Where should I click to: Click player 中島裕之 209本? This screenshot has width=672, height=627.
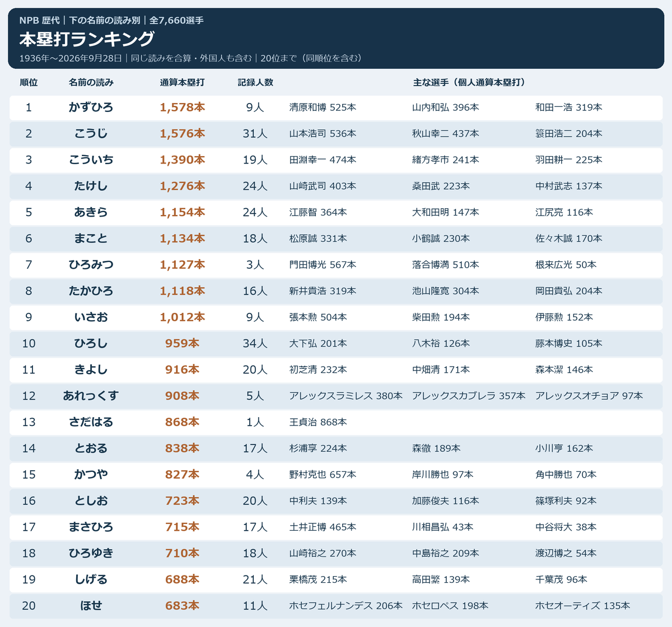(446, 554)
